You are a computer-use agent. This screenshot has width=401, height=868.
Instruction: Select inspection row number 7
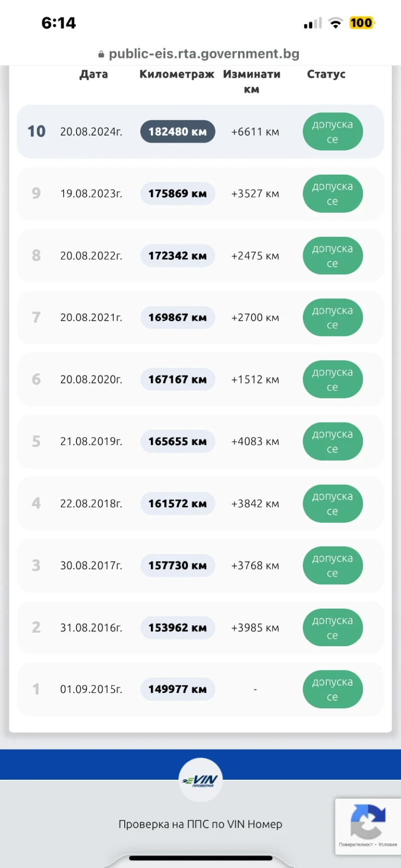pos(200,318)
